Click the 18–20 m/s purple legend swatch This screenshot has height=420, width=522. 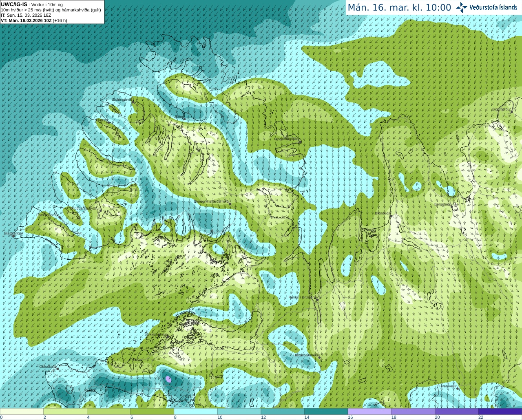coord(413,411)
